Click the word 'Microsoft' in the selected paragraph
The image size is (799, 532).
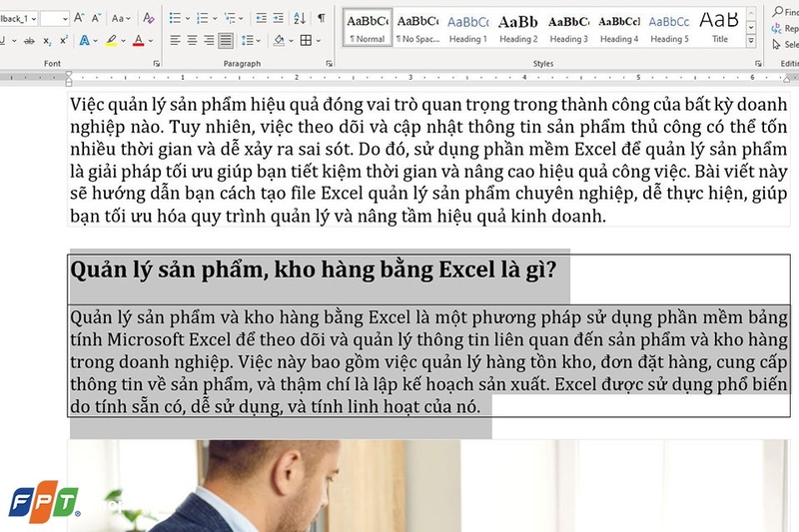click(x=145, y=339)
